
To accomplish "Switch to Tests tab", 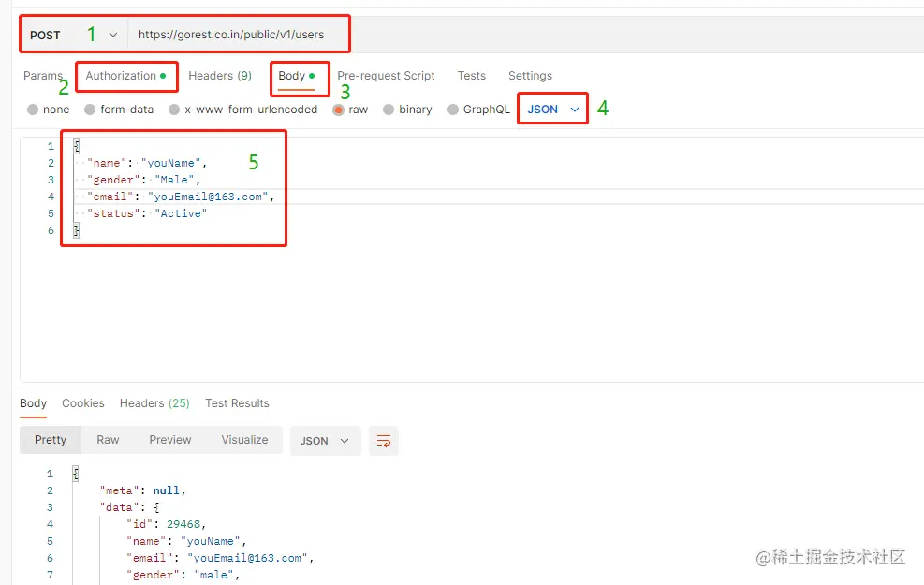I will 472,76.
